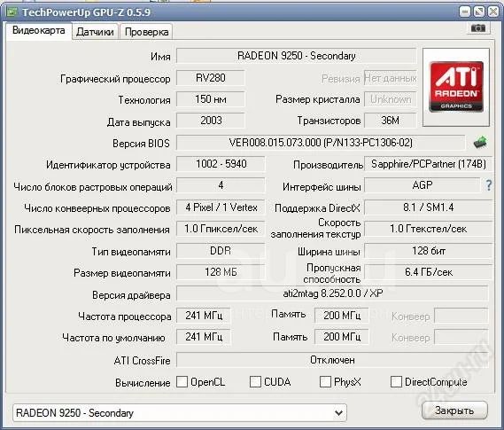Click the 6.4 ГБ/сек bandwidth value

click(x=428, y=272)
